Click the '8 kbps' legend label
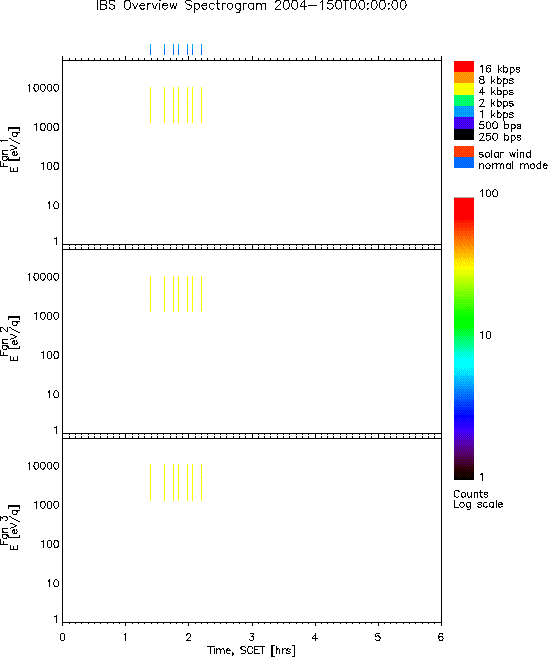The width and height of the screenshot is (548, 657). point(496,80)
